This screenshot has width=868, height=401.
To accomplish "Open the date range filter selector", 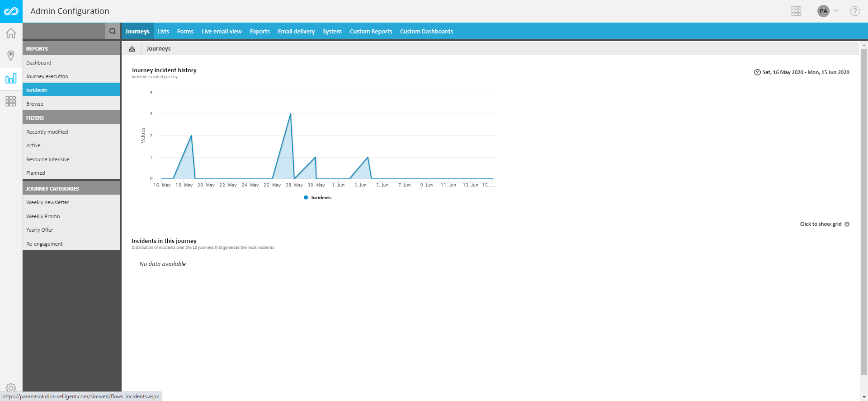I will coord(802,72).
